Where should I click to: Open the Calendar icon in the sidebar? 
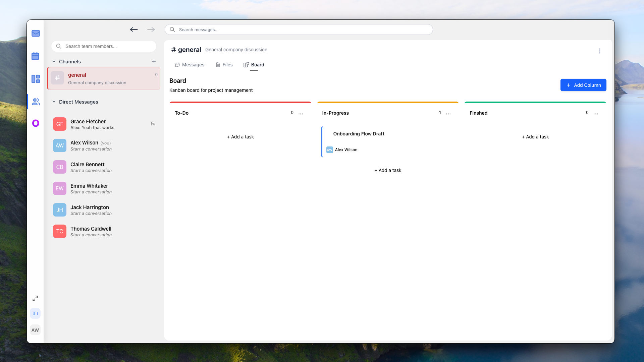pyautogui.click(x=35, y=56)
